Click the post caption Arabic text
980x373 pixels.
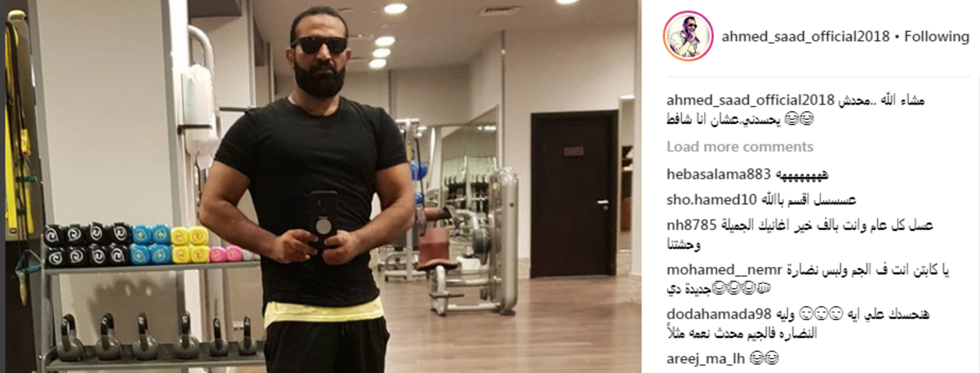[x=796, y=110]
